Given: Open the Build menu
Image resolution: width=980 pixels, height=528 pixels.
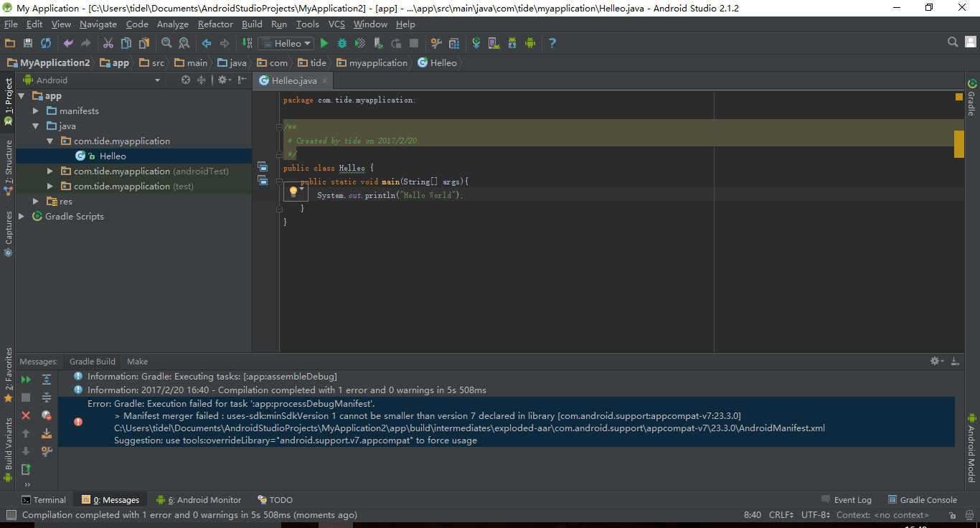Looking at the screenshot, I should pyautogui.click(x=252, y=24).
